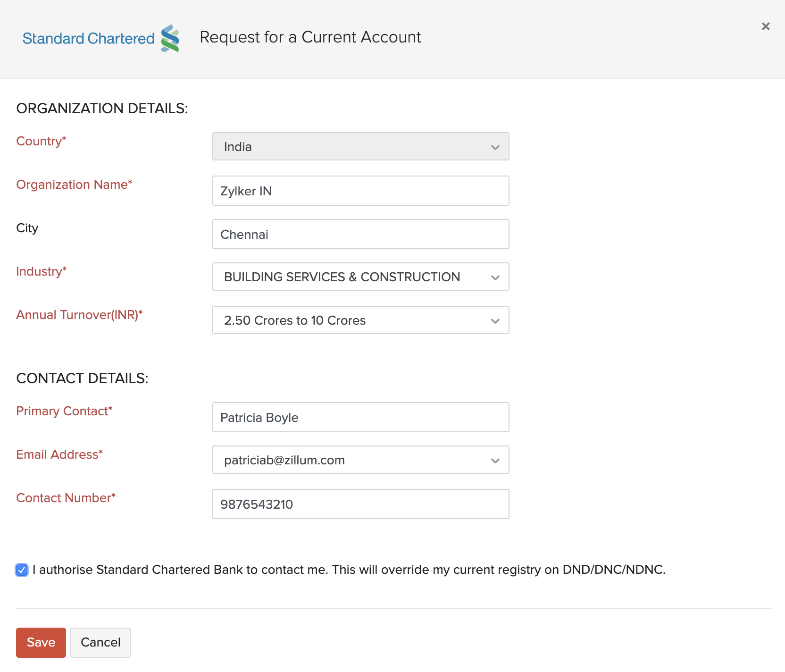Image resolution: width=785 pixels, height=672 pixels.
Task: Select the Contact Number input field
Action: pos(360,504)
